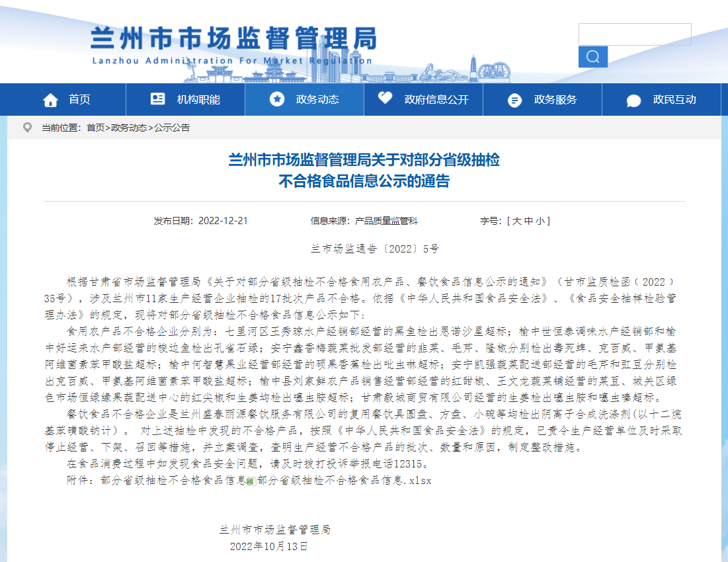Viewport: 728px width, 562px height.
Task: Click the article headline 关于对部分省级抽检 line
Action: pyautogui.click(x=364, y=160)
